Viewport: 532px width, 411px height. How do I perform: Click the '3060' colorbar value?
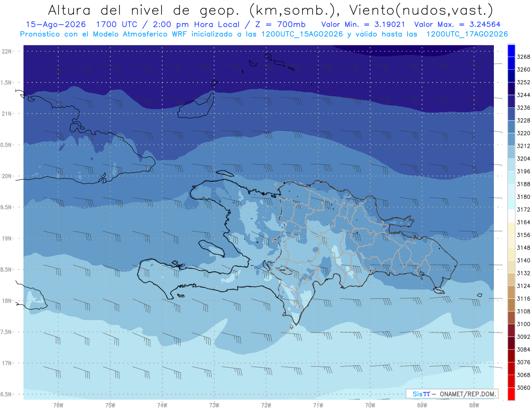[524, 388]
